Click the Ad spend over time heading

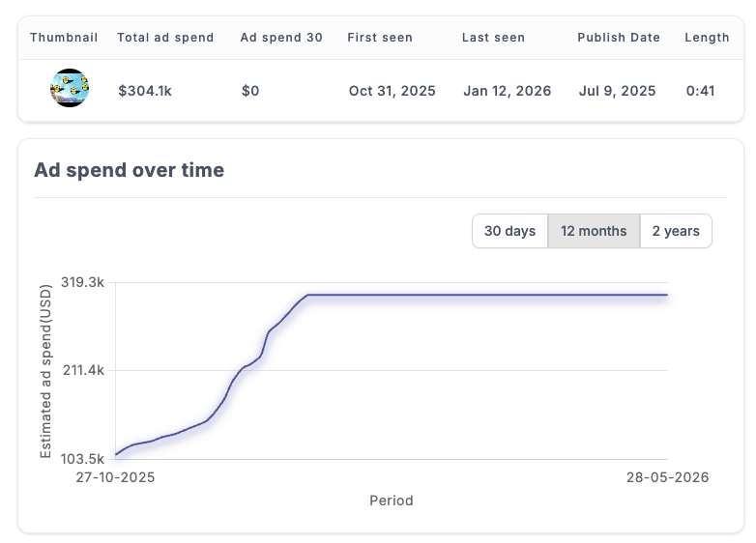coord(130,170)
